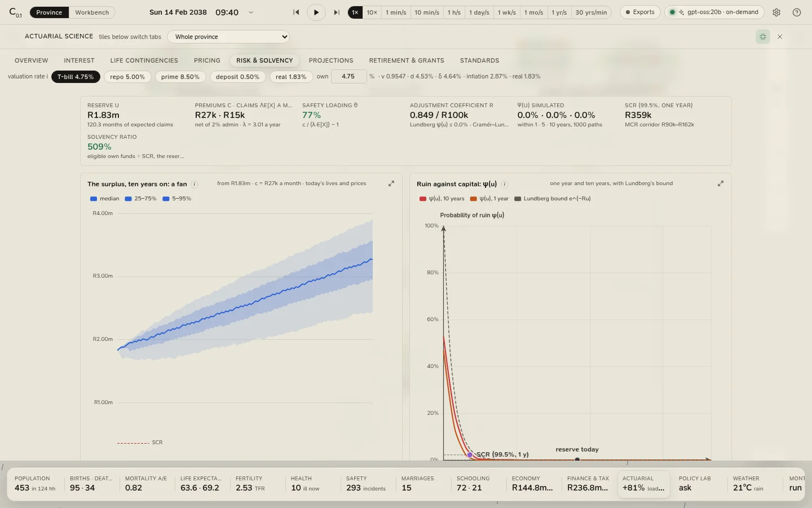Open settings with the gear icon
Viewport: 812px width, 508px height.
tap(776, 12)
